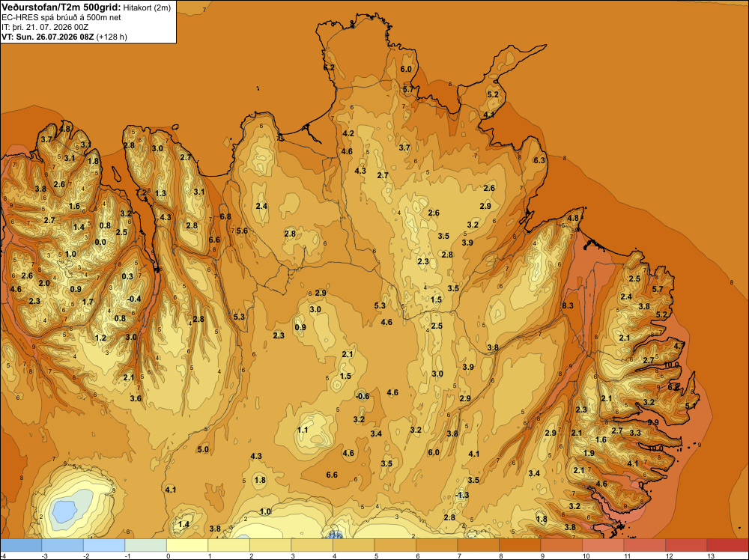This screenshot has width=749, height=560.
Task: Click the '3.3' temperature value
Action: (635, 433)
